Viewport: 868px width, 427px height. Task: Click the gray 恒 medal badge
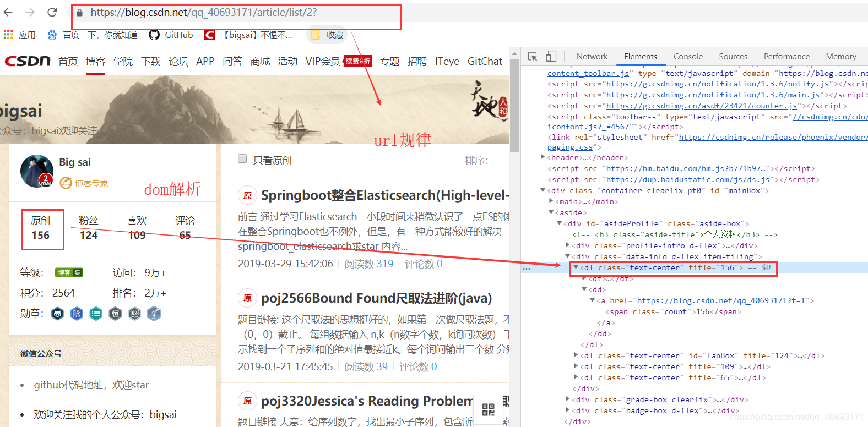[115, 314]
